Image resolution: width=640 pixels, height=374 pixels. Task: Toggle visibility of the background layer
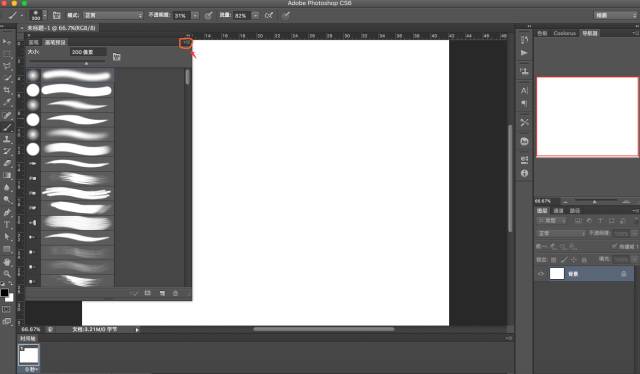tap(541, 274)
